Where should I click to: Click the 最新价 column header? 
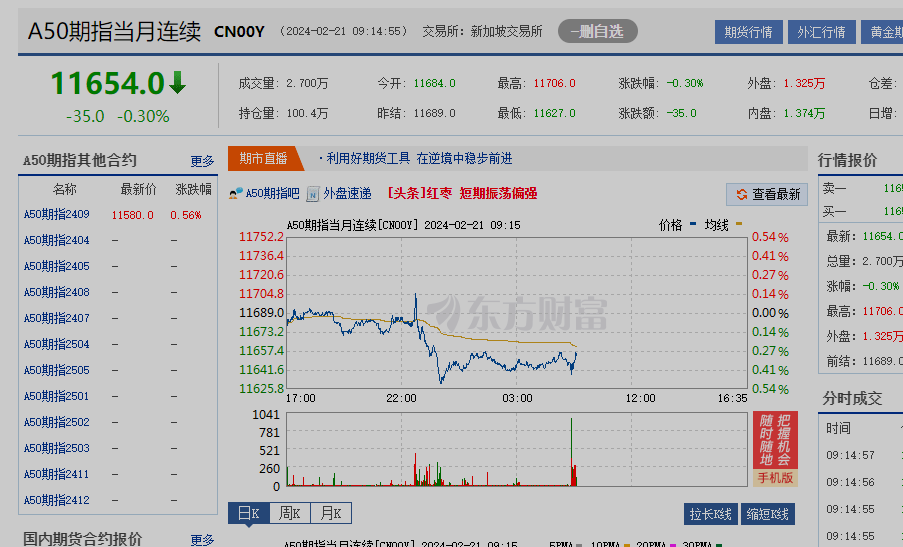[138, 189]
